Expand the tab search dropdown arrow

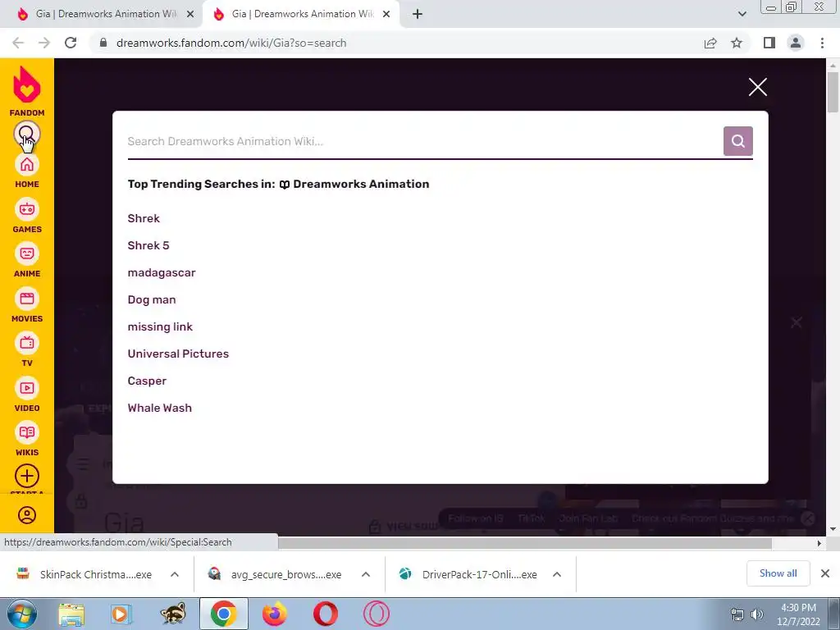pyautogui.click(x=742, y=14)
